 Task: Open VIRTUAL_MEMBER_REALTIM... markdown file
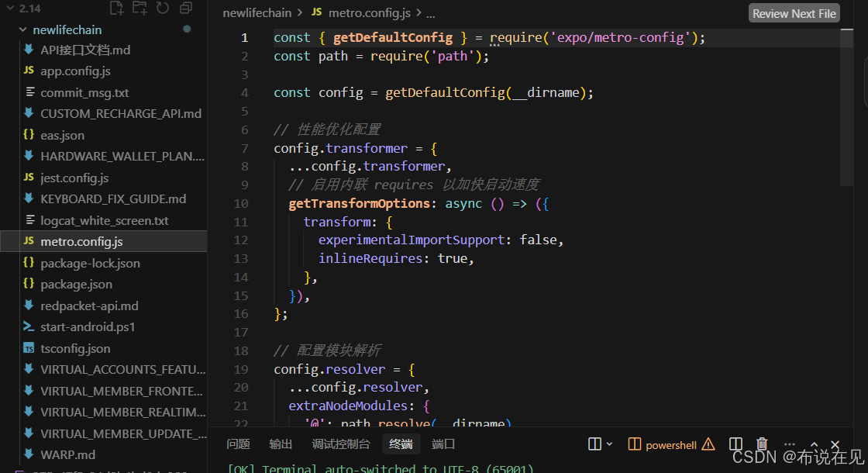[x=123, y=412]
